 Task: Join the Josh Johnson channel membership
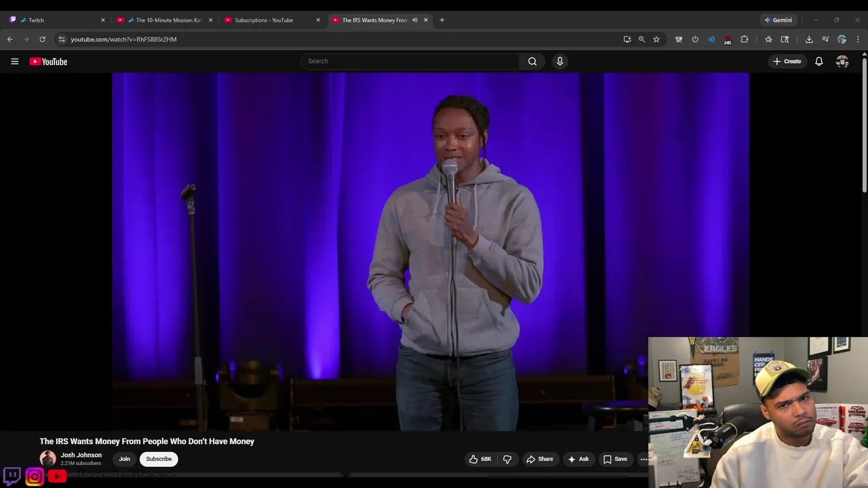tap(124, 459)
